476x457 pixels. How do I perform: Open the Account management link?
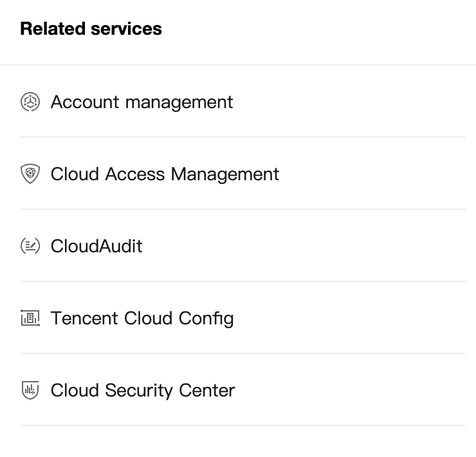pos(142,102)
